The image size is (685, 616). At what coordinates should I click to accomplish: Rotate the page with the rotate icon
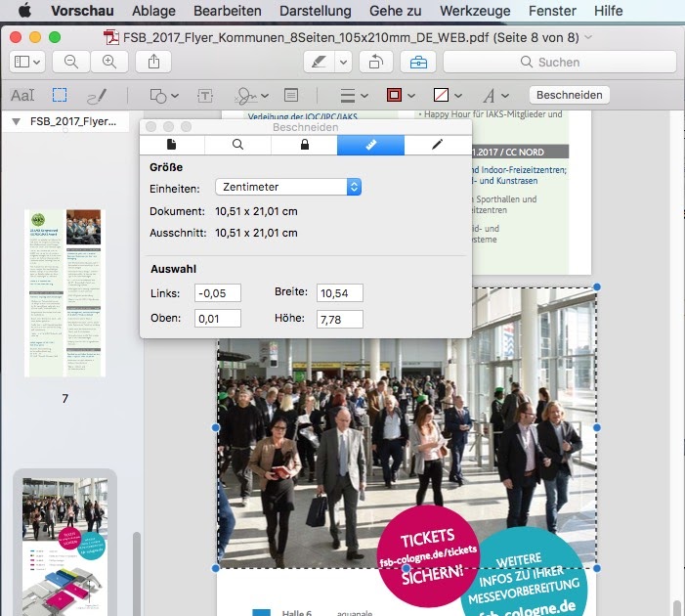point(376,62)
